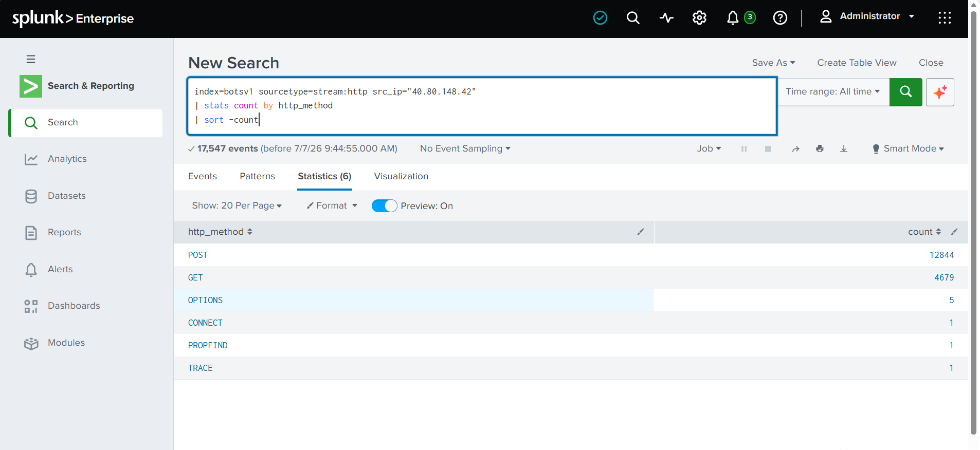Click the OPTIONS method value

[205, 300]
